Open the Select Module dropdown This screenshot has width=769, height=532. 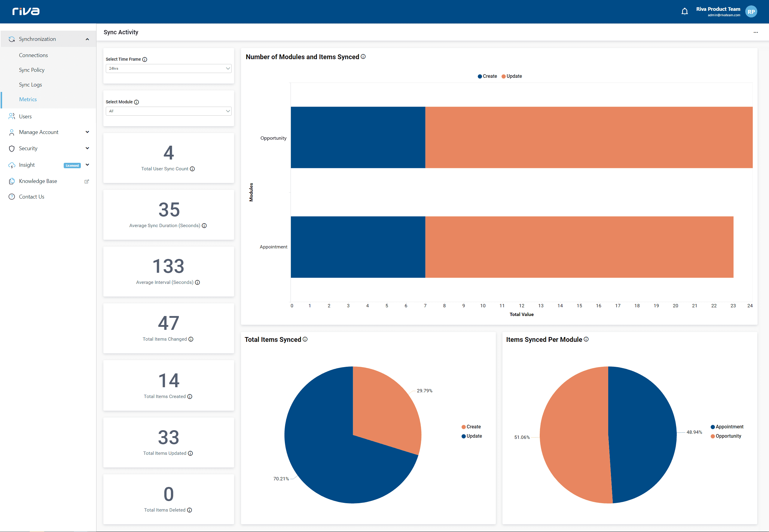pyautogui.click(x=168, y=111)
